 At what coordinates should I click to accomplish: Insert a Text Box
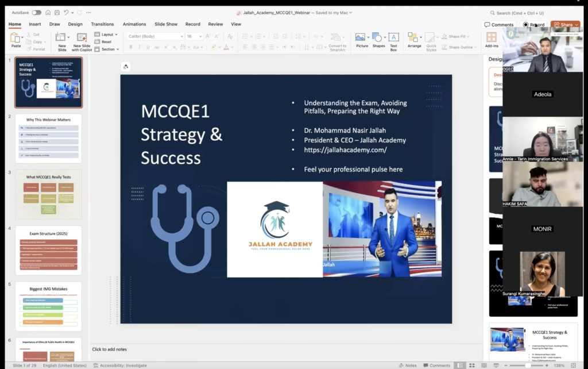(x=393, y=40)
